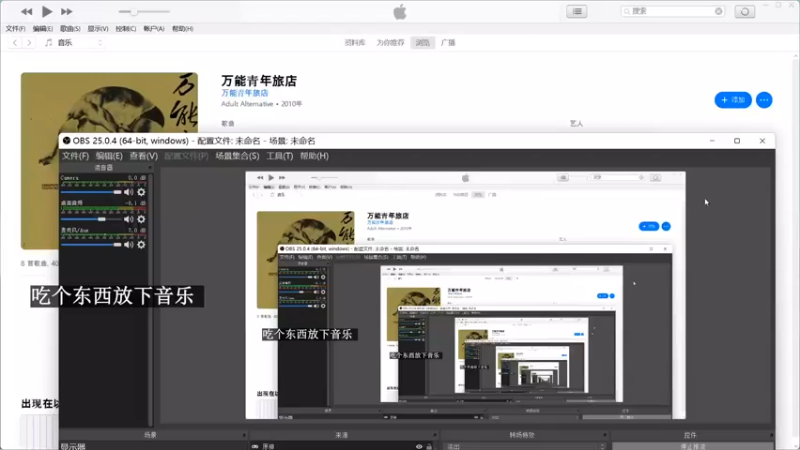Toggle source visibility eye icon in OBS
800x450 pixels.
419,446
